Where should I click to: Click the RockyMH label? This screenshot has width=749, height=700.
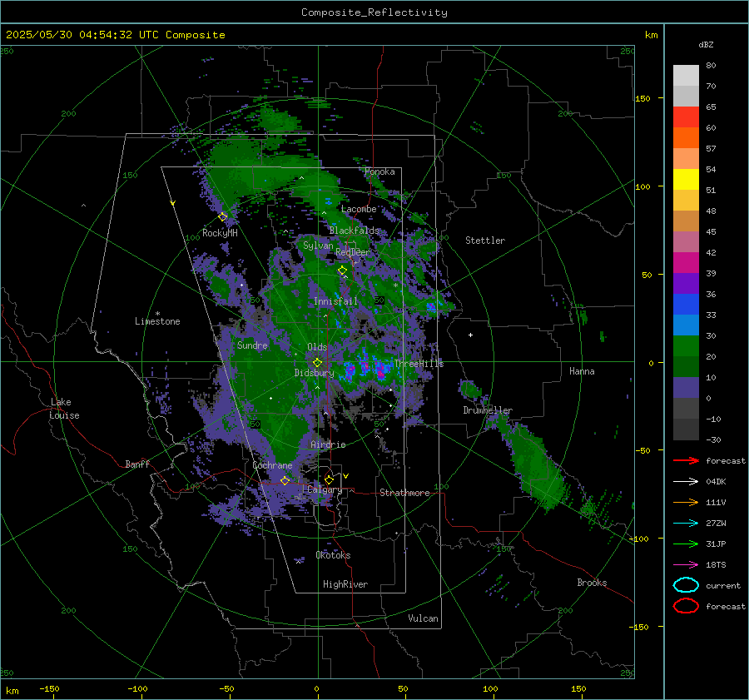pos(220,233)
